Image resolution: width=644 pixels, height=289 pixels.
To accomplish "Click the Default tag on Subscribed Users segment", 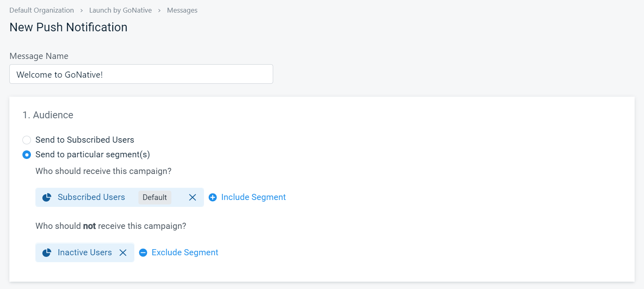I will 155,197.
